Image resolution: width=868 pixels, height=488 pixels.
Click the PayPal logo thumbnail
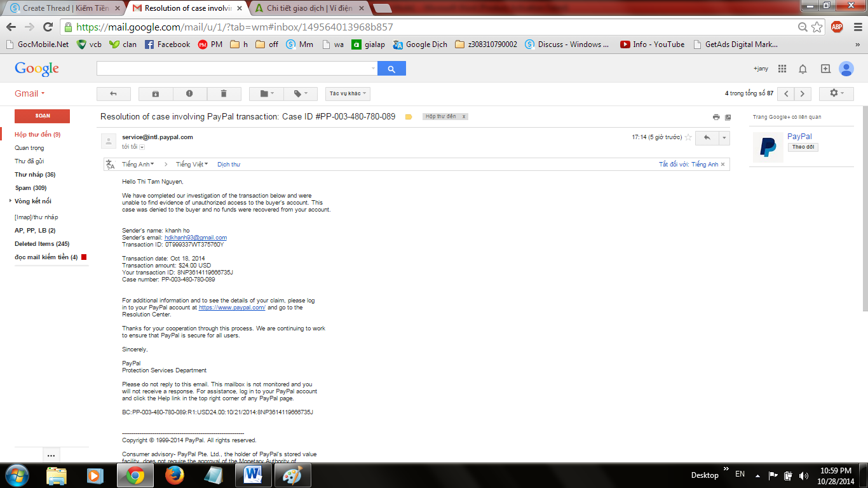768,147
